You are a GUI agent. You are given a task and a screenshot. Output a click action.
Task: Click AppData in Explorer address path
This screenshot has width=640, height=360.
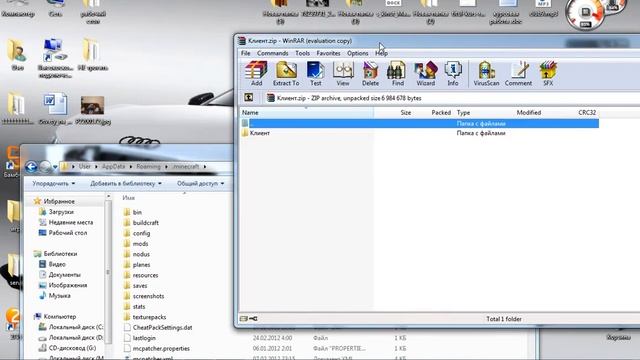[113, 167]
